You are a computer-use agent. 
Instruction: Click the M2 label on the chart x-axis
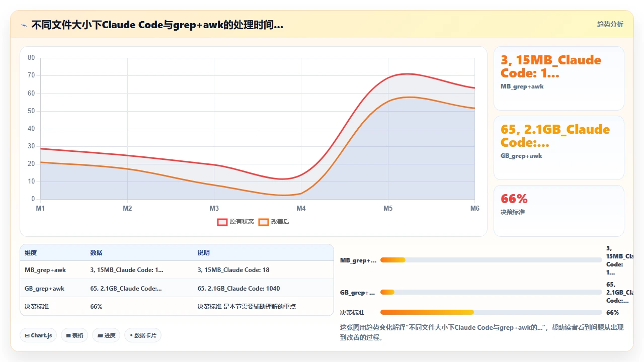coord(127,208)
